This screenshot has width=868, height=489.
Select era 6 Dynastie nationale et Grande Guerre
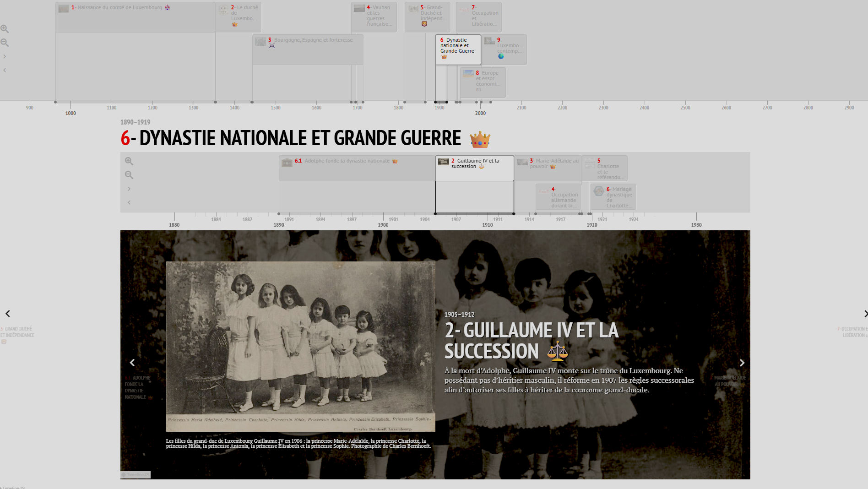tap(458, 49)
